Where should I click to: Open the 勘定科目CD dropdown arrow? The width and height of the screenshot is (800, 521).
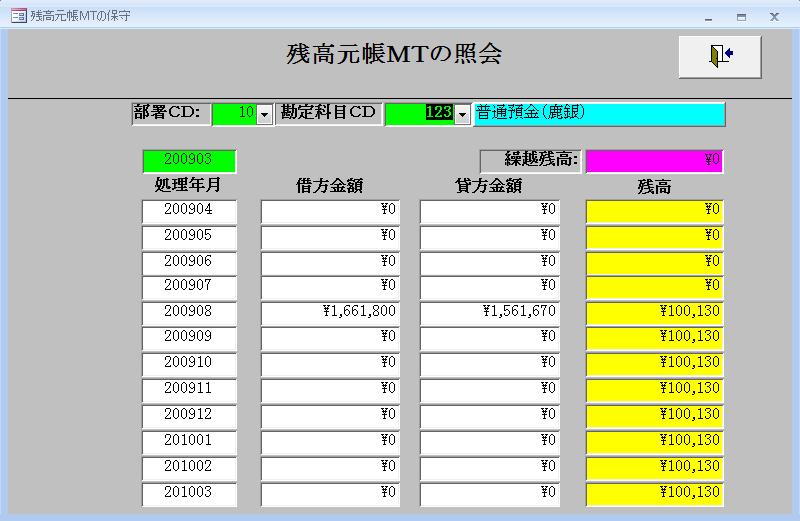[x=462, y=114]
